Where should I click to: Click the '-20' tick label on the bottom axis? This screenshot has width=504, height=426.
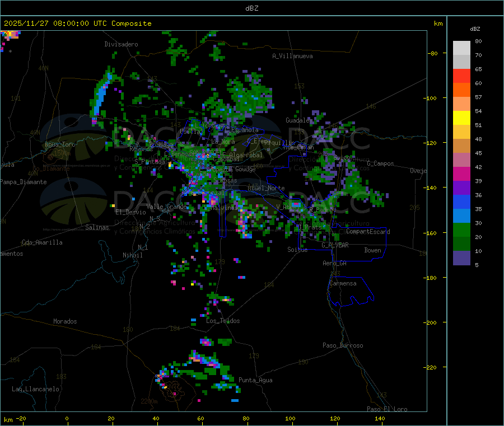[21, 418]
